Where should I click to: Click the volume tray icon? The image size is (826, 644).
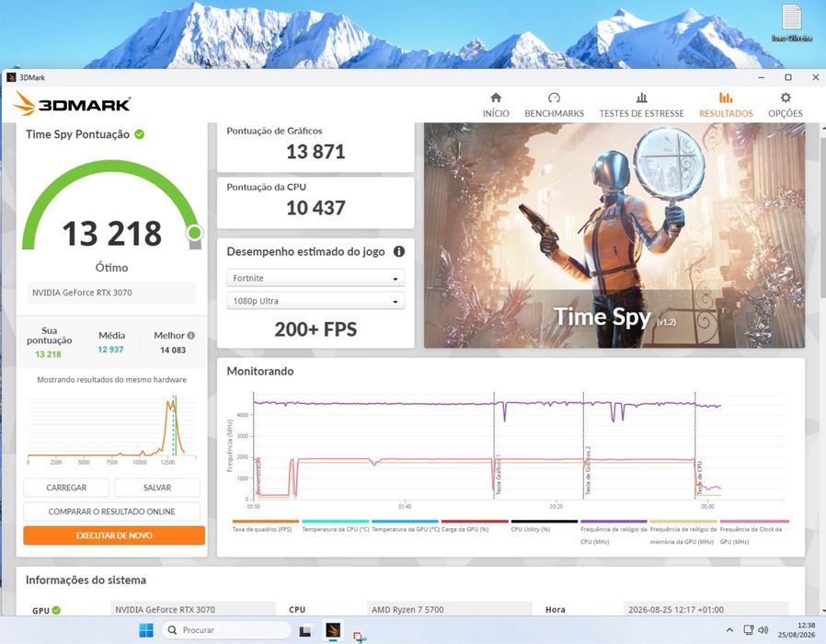763,630
